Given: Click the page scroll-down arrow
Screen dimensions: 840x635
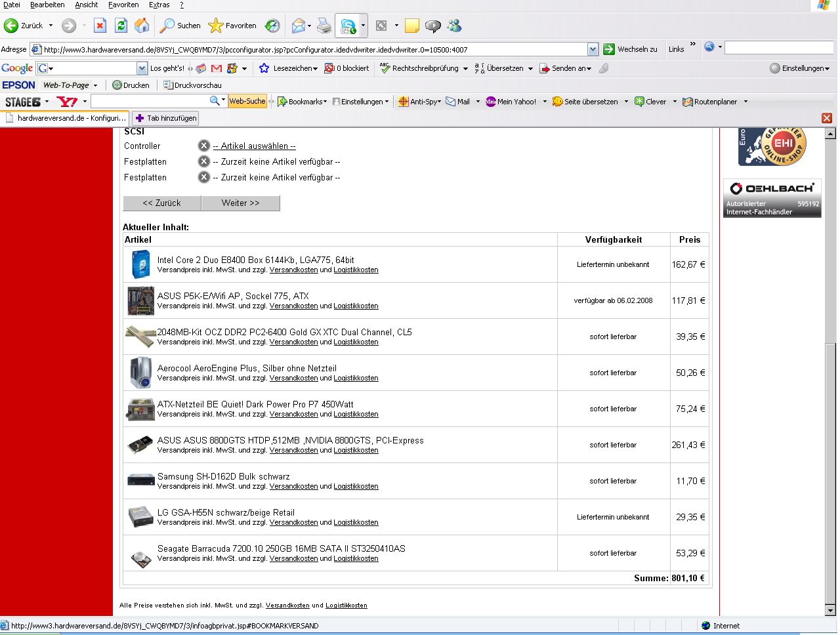Looking at the screenshot, I should click(830, 611).
